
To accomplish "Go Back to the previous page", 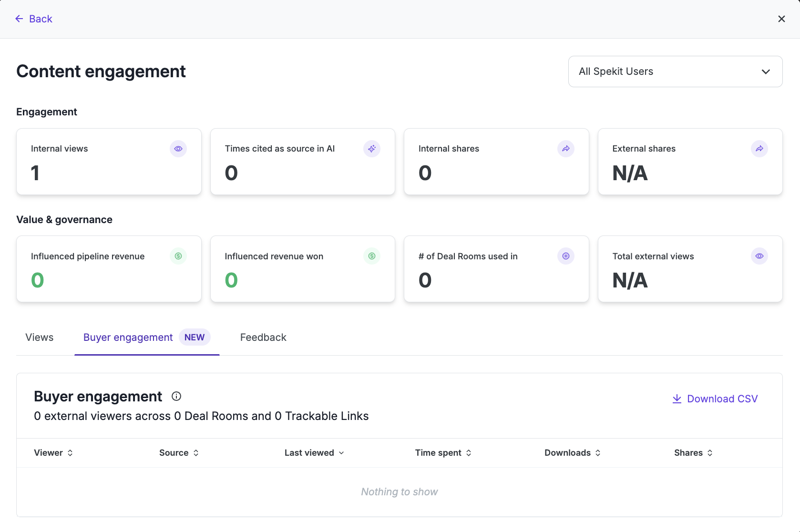I will pyautogui.click(x=33, y=19).
